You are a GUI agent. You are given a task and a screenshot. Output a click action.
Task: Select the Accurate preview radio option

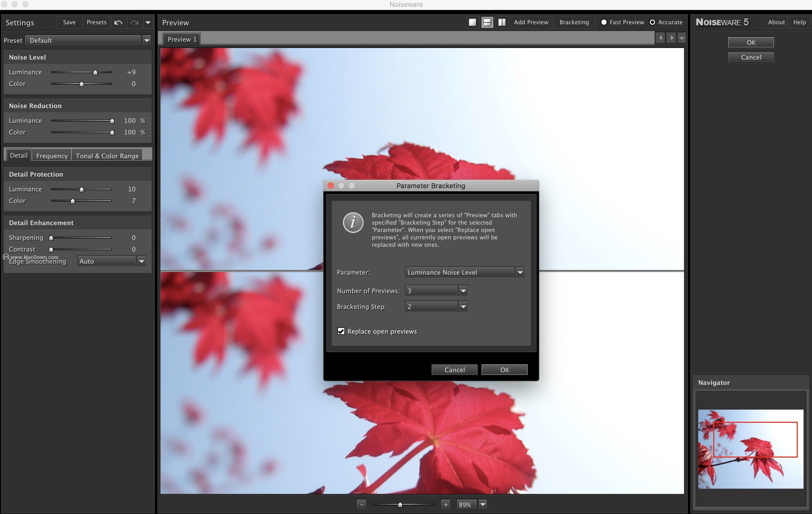pyautogui.click(x=652, y=22)
